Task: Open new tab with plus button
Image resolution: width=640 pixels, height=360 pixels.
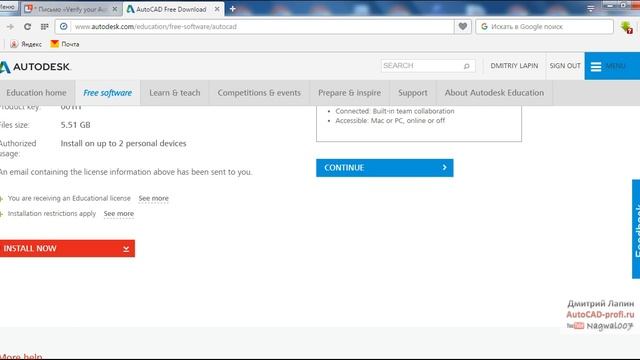Action: [233, 9]
